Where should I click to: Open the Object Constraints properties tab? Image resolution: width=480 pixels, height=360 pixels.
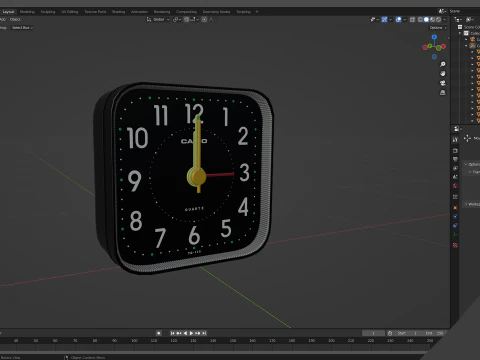pos(455,226)
